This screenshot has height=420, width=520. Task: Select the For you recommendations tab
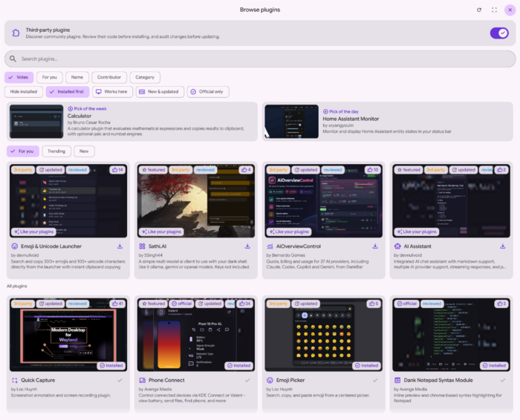pyautogui.click(x=23, y=151)
